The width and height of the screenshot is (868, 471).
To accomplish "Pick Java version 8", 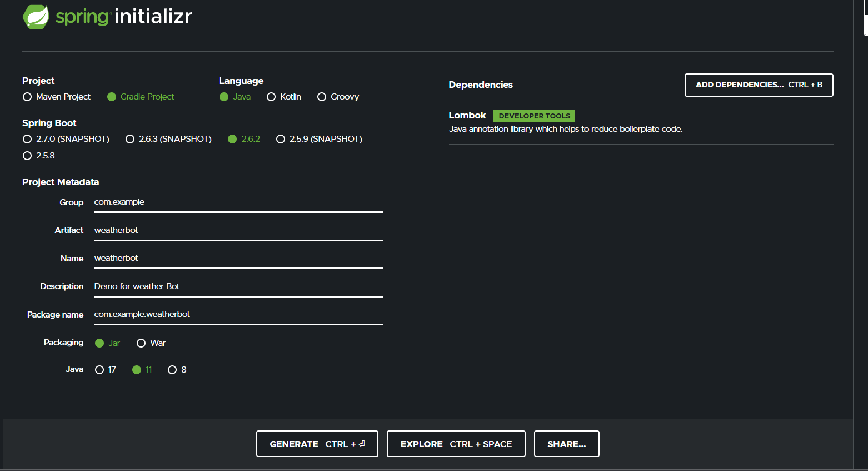I will click(x=177, y=370).
